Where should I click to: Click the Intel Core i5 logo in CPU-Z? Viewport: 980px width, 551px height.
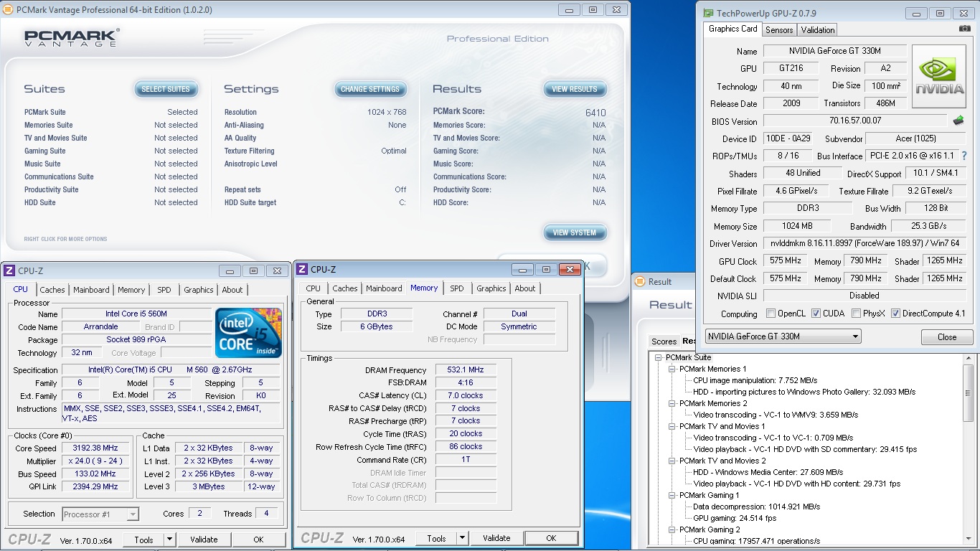[x=248, y=333]
